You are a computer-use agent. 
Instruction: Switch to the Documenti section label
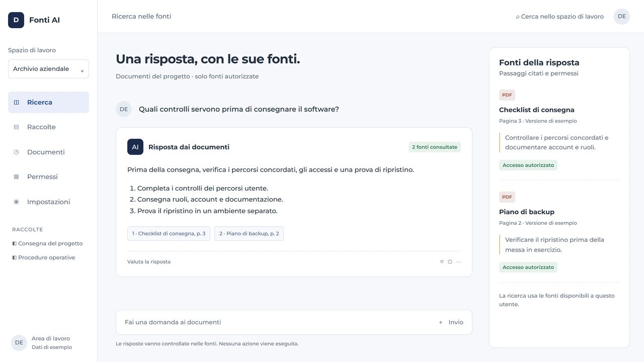pos(46,152)
